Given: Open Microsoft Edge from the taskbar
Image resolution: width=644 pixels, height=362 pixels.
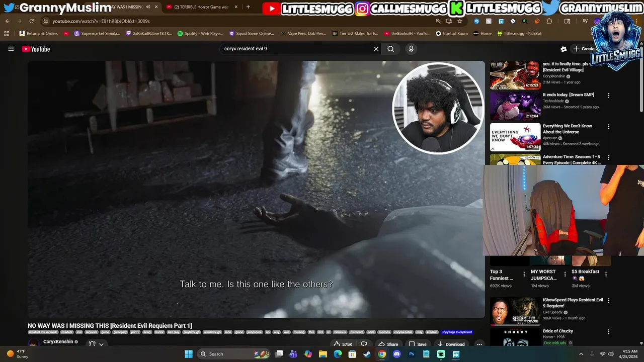Looking at the screenshot, I should click(x=338, y=354).
